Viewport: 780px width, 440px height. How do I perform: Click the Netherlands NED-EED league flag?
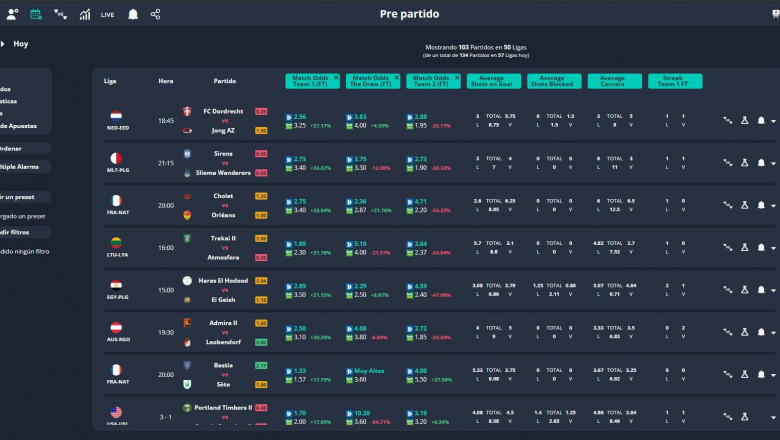pos(116,115)
